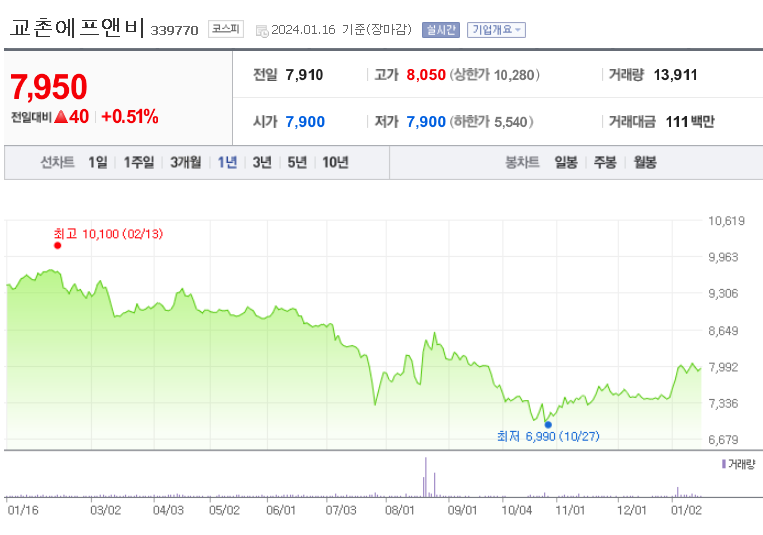Click the 봉차트 section label
763x535 pixels.
point(522,162)
